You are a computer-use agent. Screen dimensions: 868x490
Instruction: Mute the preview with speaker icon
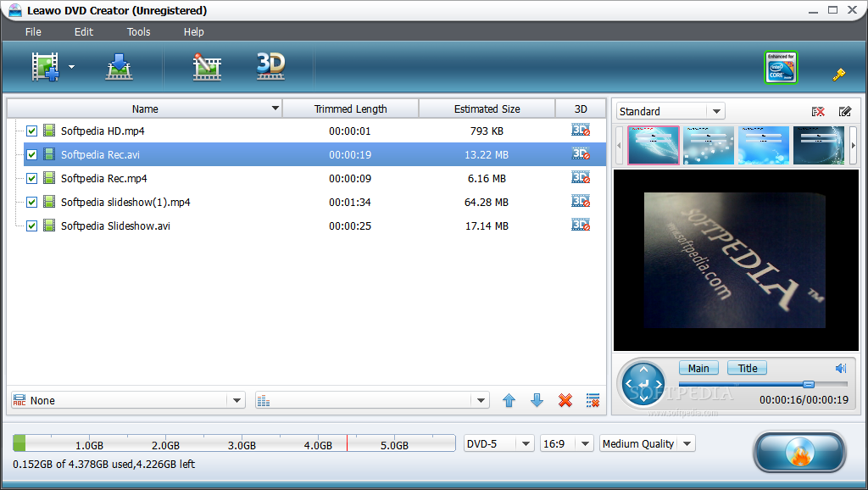(x=841, y=368)
